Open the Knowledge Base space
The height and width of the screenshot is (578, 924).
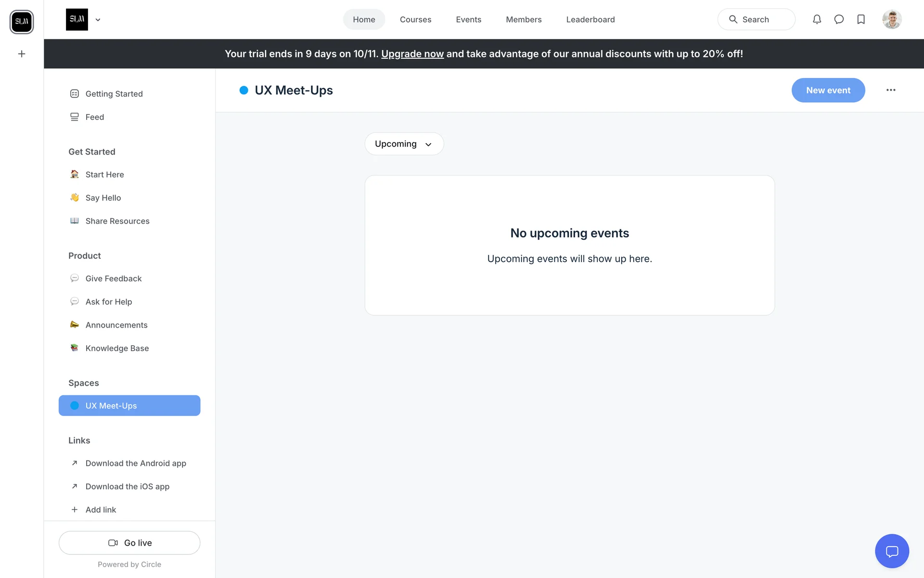(117, 348)
